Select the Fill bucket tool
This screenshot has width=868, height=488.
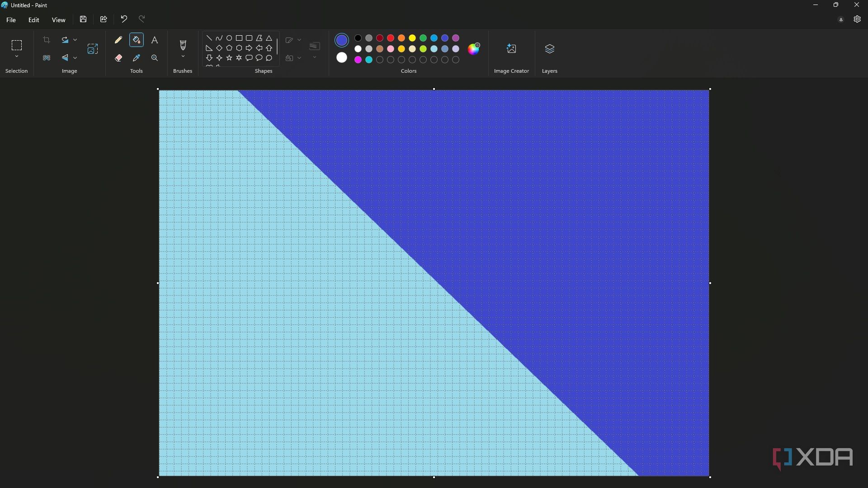[137, 40]
